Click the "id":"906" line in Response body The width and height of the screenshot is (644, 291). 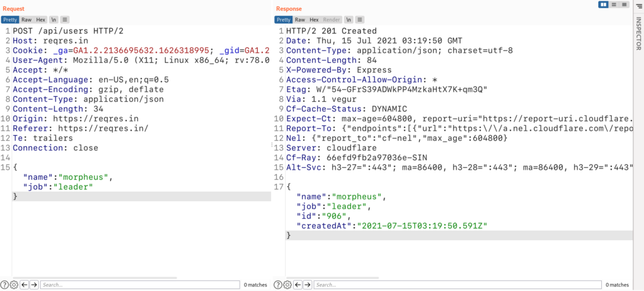tap(324, 216)
